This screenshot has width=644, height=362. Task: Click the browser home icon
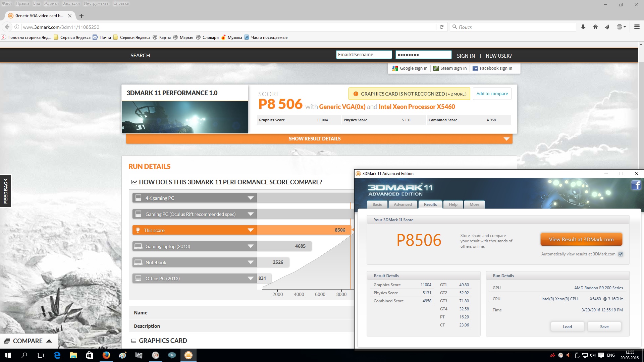(595, 27)
